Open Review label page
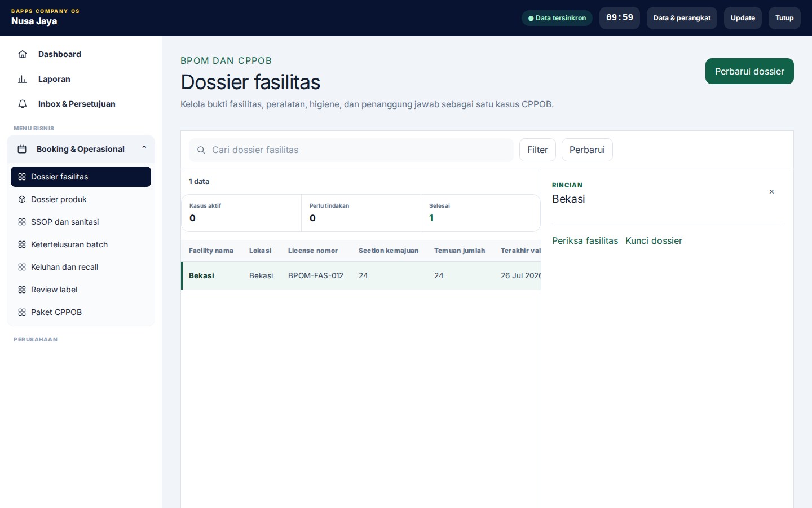This screenshot has height=508, width=812. click(81, 290)
